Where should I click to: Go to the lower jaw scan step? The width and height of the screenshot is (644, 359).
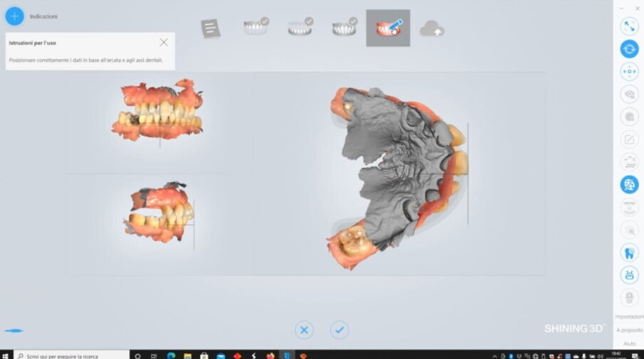click(300, 28)
